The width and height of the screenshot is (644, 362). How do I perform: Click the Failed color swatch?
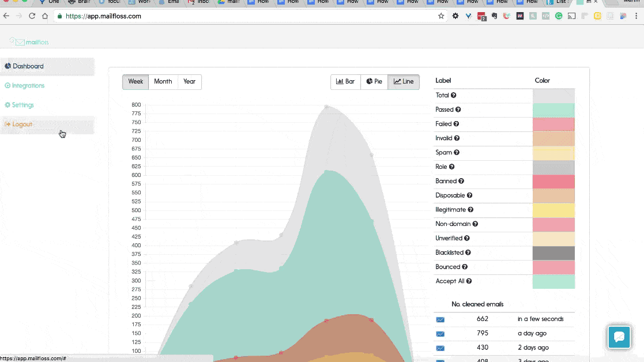553,125
